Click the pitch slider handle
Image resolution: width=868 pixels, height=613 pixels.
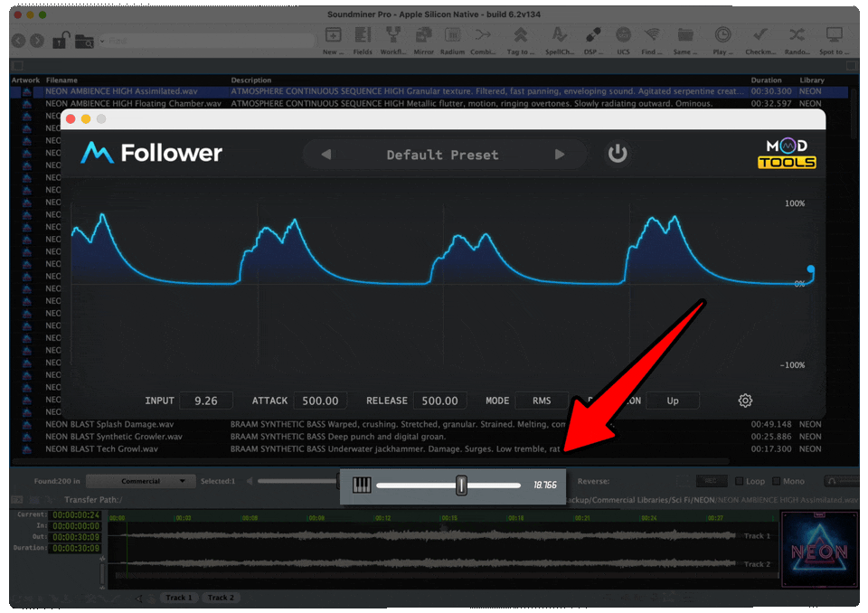coord(461,486)
